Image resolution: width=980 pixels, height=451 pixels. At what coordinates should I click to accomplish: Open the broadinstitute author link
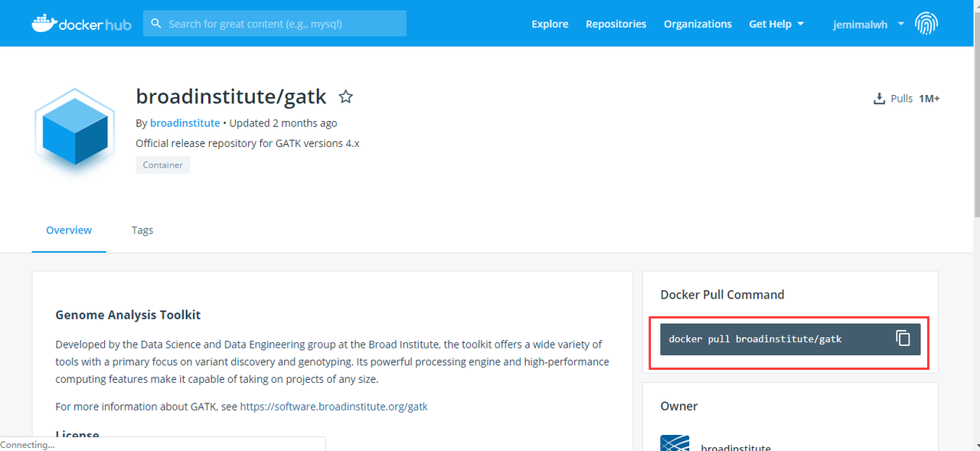tap(185, 123)
